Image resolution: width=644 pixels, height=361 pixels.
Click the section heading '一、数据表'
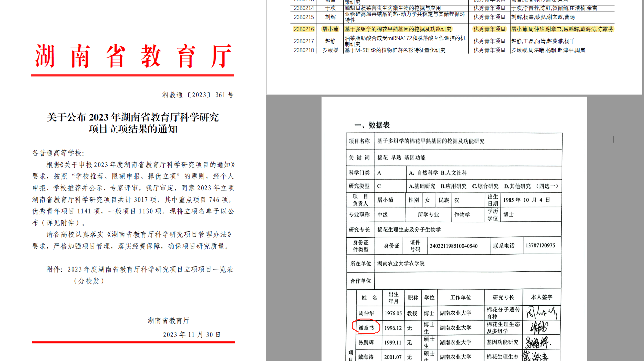(372, 125)
